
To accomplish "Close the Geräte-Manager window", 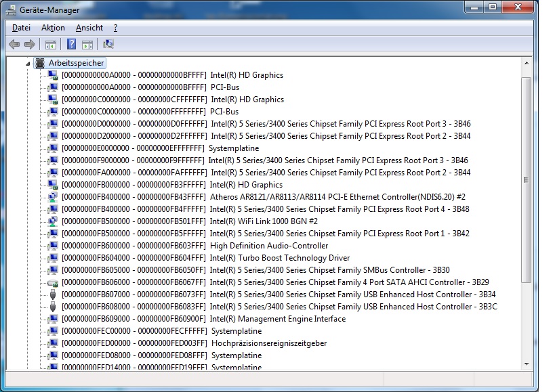I will pos(518,7).
